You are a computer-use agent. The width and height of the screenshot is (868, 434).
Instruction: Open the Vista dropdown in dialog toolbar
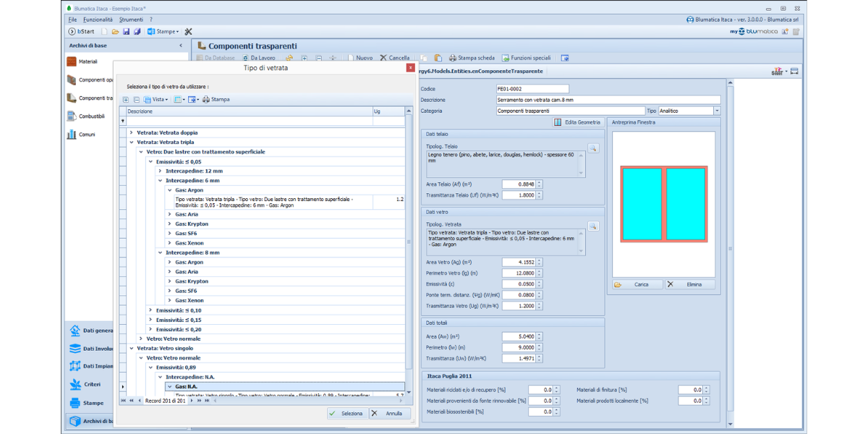tap(156, 99)
